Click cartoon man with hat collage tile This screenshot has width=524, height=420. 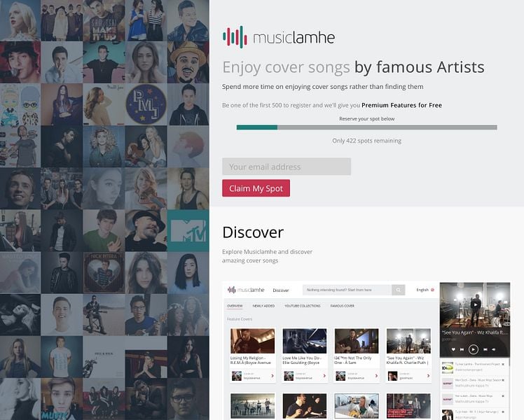tap(188, 62)
